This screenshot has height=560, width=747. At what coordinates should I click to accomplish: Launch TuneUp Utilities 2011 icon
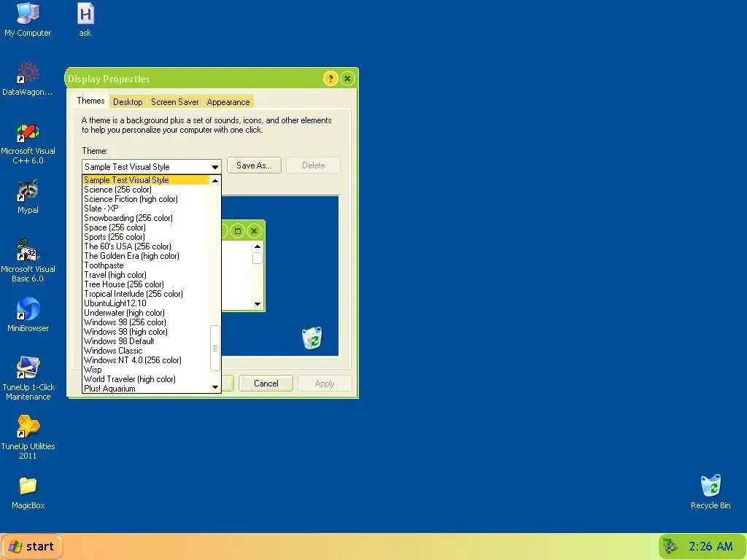click(28, 437)
